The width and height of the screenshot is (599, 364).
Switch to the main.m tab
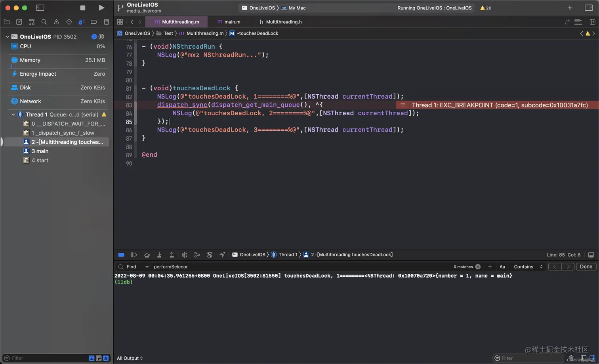coord(229,22)
